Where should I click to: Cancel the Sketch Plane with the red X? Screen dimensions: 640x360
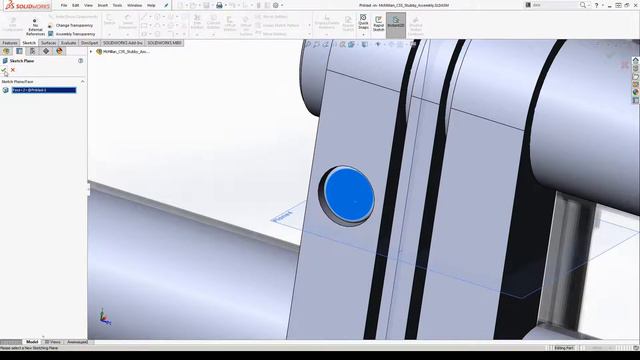click(13, 70)
